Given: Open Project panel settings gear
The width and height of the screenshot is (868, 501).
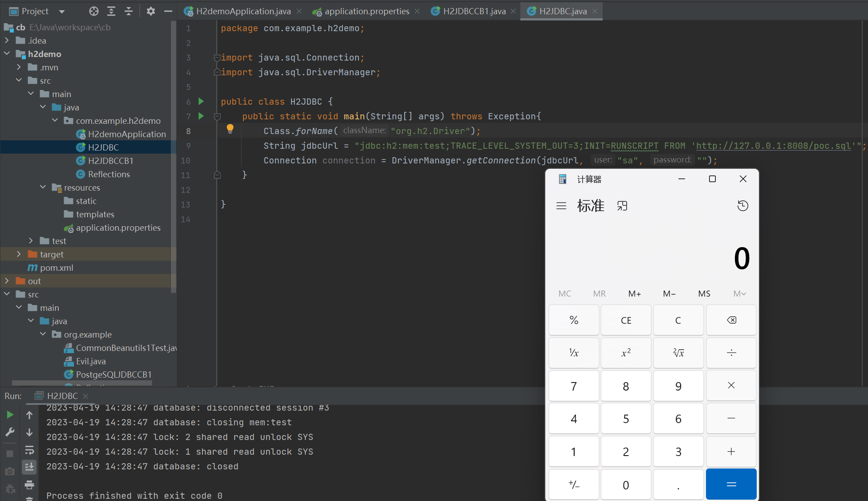Looking at the screenshot, I should coord(150,11).
